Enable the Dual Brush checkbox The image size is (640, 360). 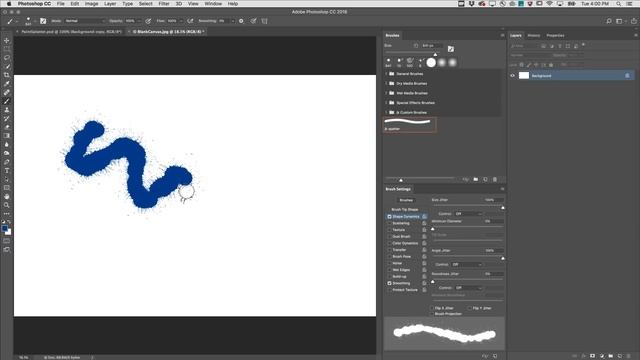click(389, 236)
